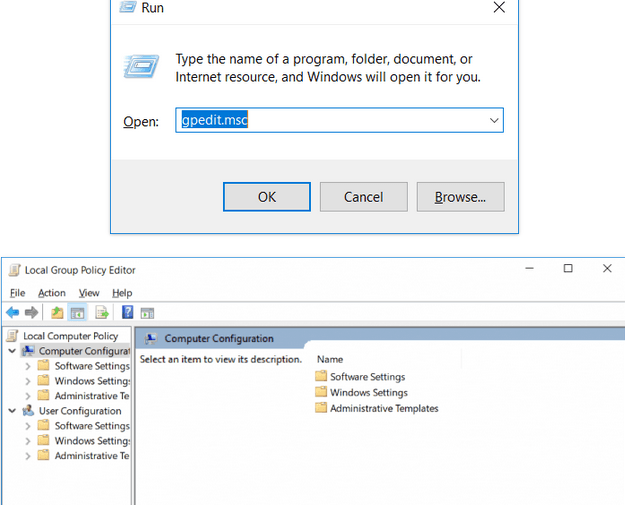The image size is (625, 505).
Task: Collapse the User Configuration tree node
Action: pyautogui.click(x=12, y=411)
